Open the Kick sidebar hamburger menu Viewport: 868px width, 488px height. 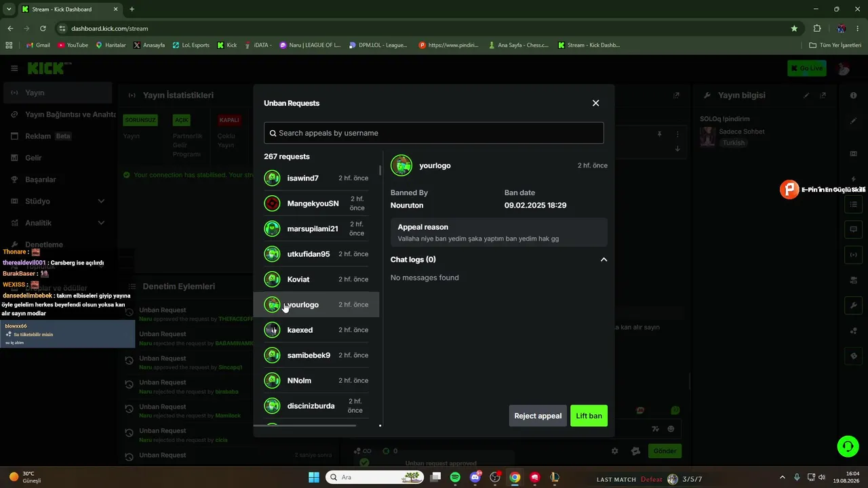point(14,68)
